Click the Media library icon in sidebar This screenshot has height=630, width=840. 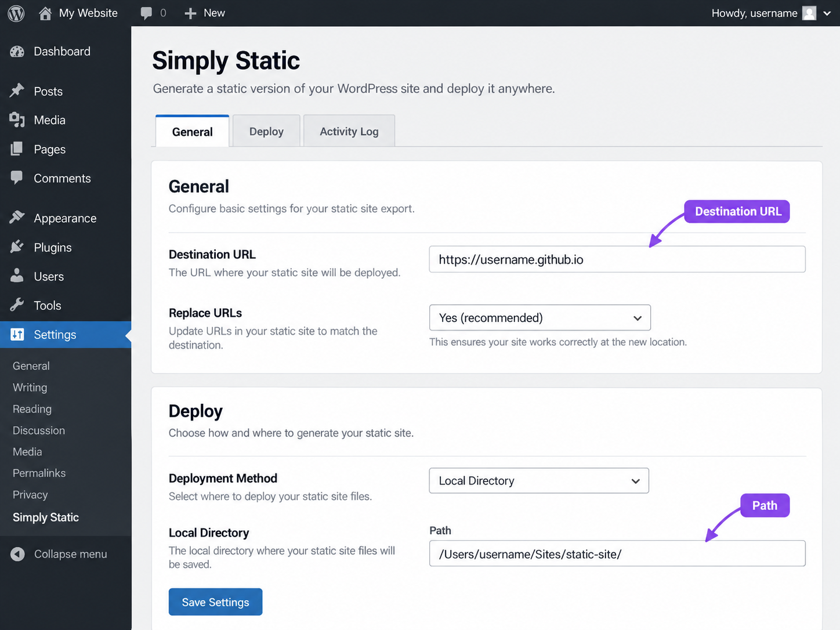click(x=17, y=120)
